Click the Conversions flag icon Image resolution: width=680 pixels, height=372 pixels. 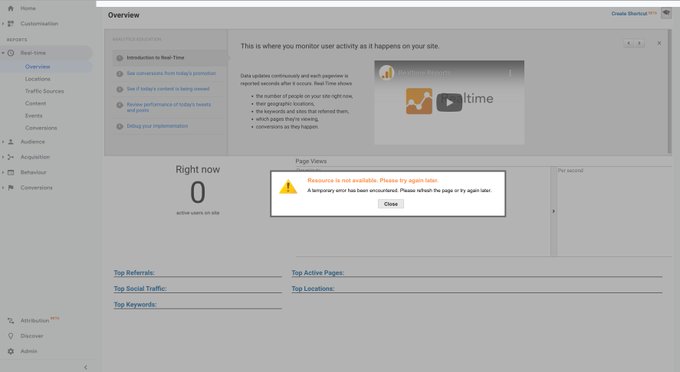(11, 188)
